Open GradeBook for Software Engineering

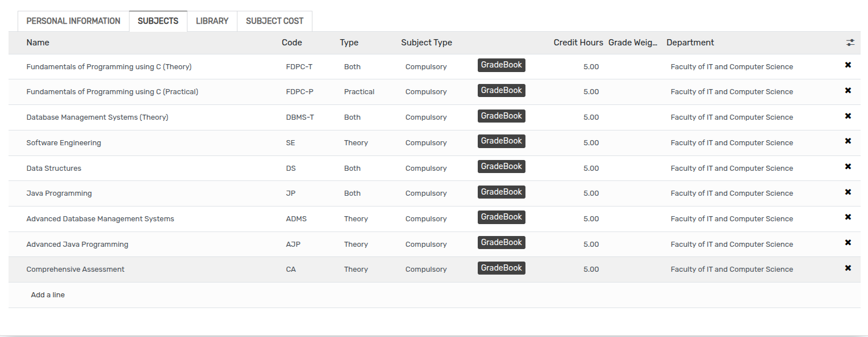pos(501,141)
